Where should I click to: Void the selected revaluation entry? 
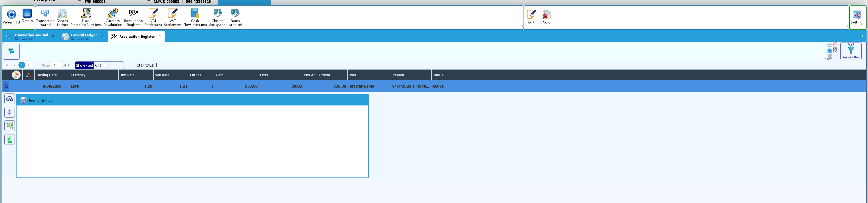pyautogui.click(x=547, y=17)
